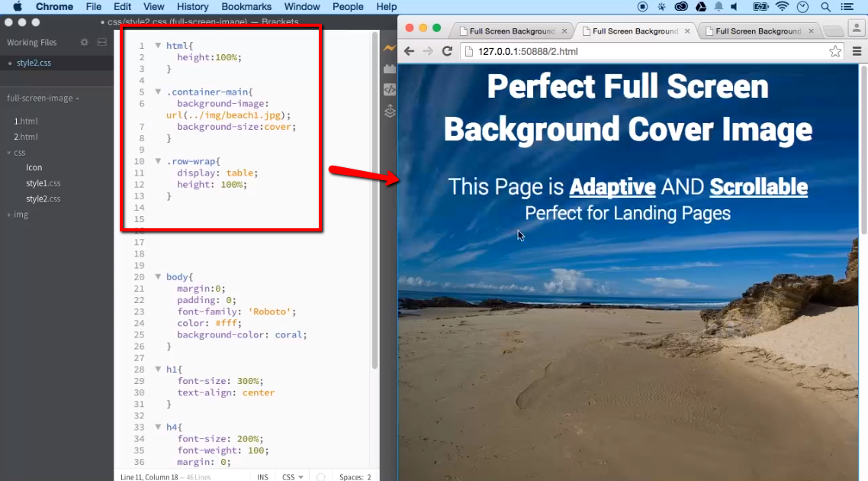Open Working Files settings gear in Brackets
This screenshot has height=481, width=868.
click(84, 42)
